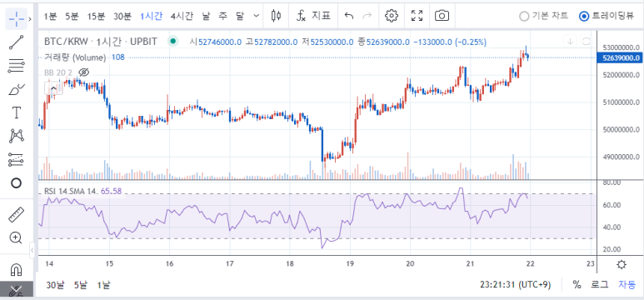Activate the ruler measure tool
This screenshot has height=300, width=644.
tap(16, 214)
